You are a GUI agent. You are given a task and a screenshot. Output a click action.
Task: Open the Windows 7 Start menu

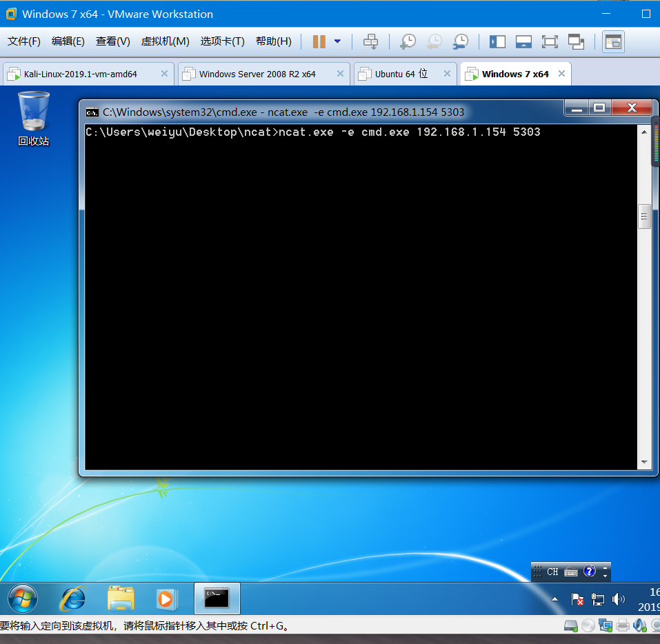[23, 598]
